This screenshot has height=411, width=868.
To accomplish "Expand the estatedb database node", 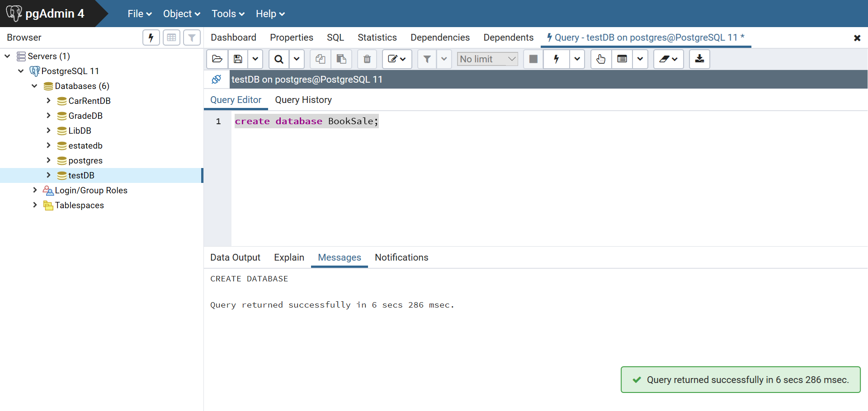I will click(48, 145).
